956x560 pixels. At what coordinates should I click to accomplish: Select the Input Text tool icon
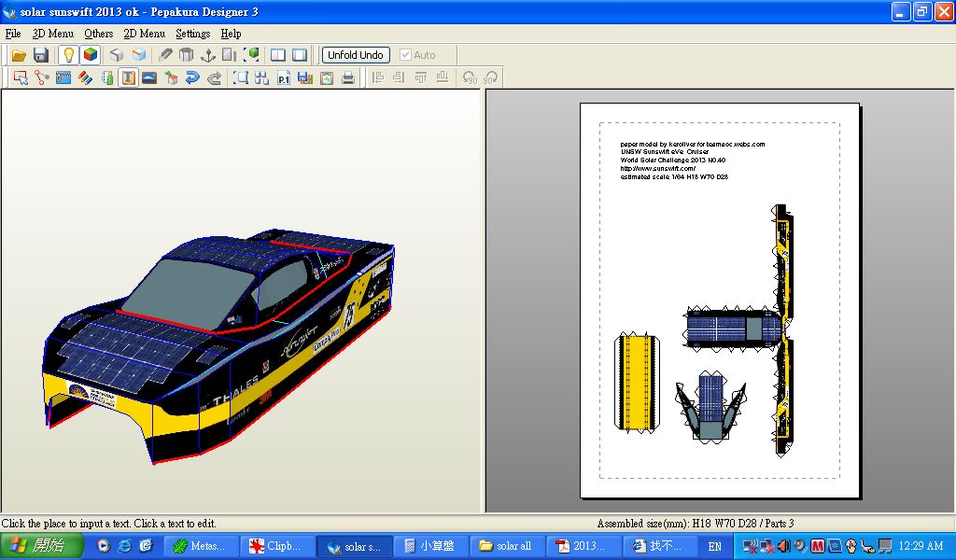(x=128, y=78)
